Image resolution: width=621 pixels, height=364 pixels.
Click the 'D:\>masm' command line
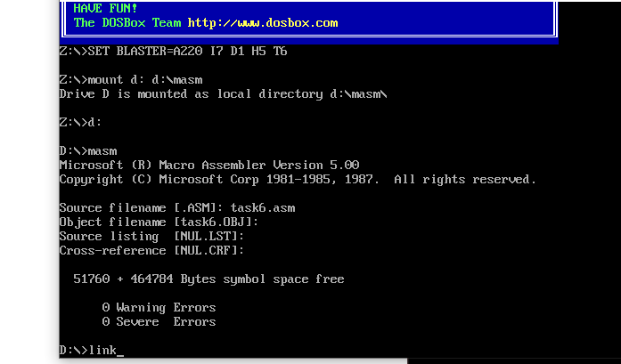tap(88, 150)
